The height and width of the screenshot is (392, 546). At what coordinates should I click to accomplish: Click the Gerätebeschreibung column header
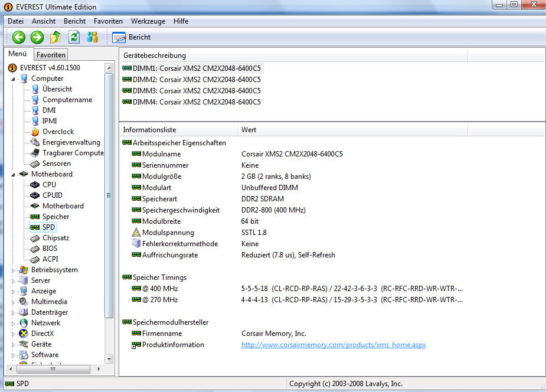coord(293,55)
